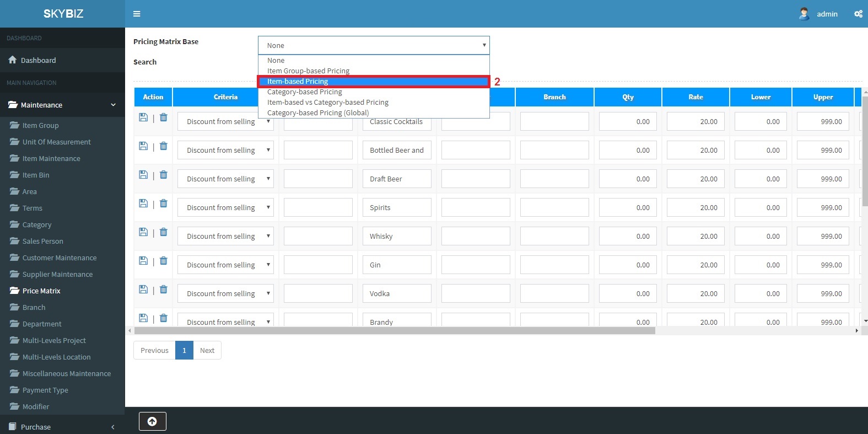Delete the Draft Beer row using trash icon

point(164,175)
